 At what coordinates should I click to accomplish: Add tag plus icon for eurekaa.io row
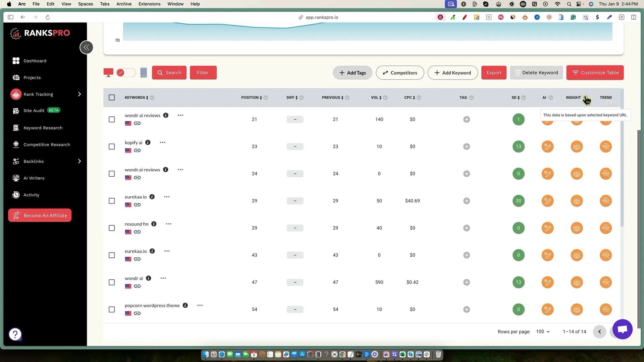click(x=466, y=255)
